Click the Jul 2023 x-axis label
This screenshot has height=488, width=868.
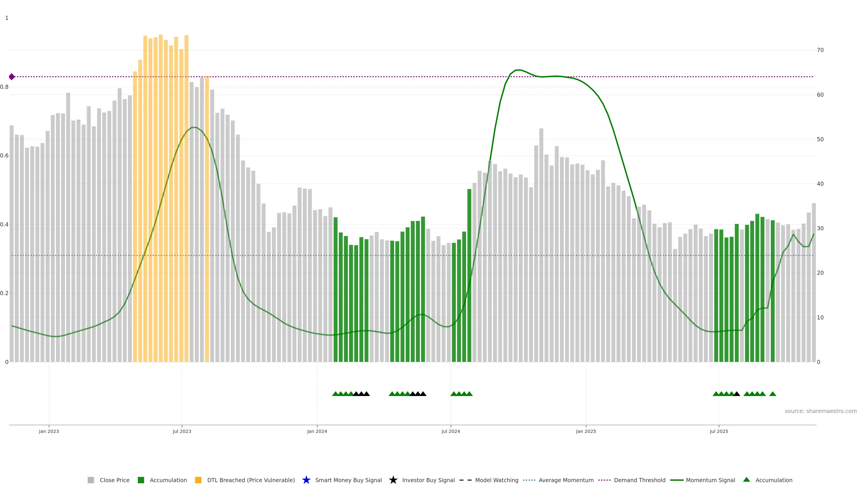[182, 431]
